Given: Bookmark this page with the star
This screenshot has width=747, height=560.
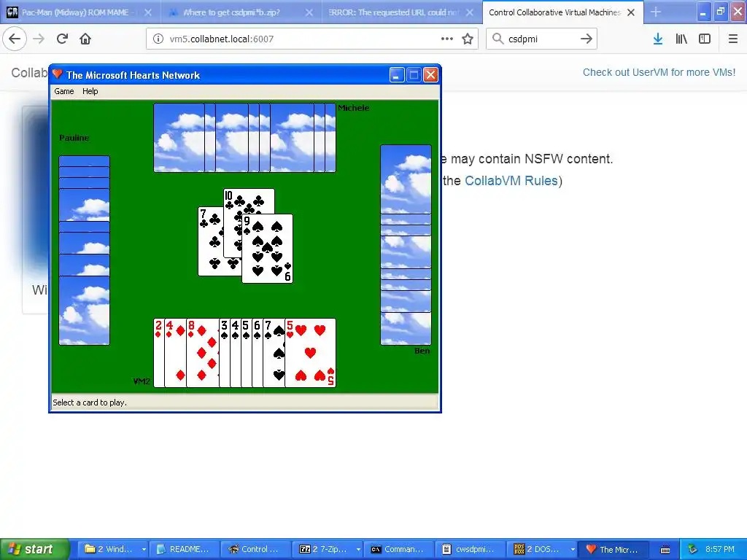Looking at the screenshot, I should point(468,39).
